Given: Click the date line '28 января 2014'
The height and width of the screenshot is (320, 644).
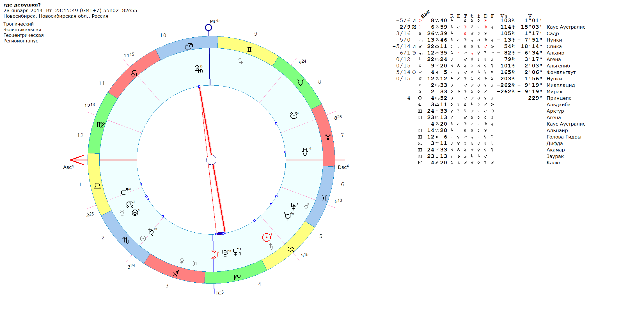Looking at the screenshot, I should click(x=23, y=10).
